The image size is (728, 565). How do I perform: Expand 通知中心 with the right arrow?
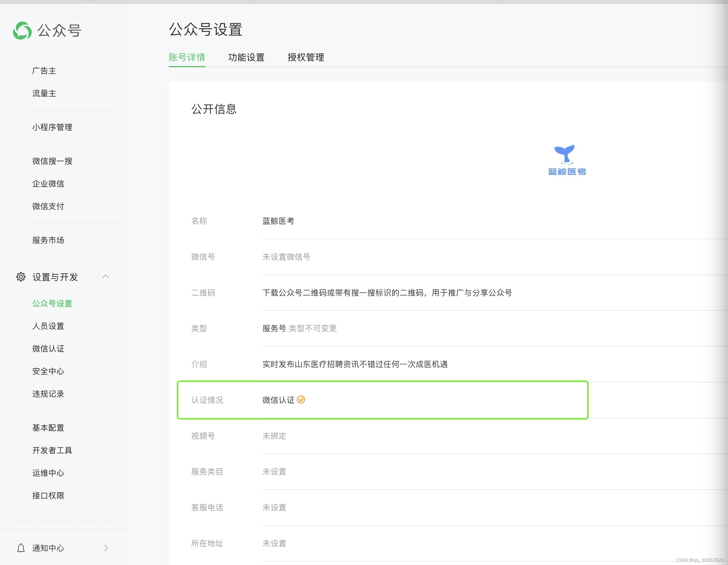pyautogui.click(x=106, y=548)
